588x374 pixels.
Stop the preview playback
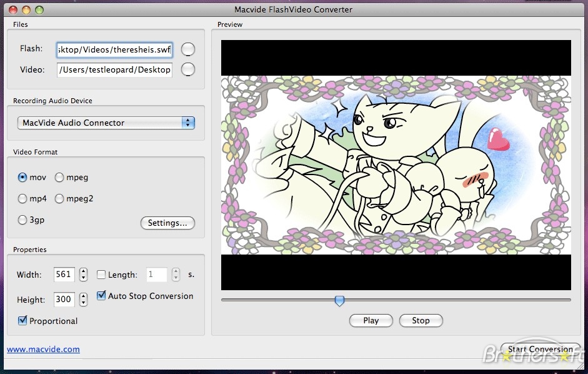click(x=421, y=320)
